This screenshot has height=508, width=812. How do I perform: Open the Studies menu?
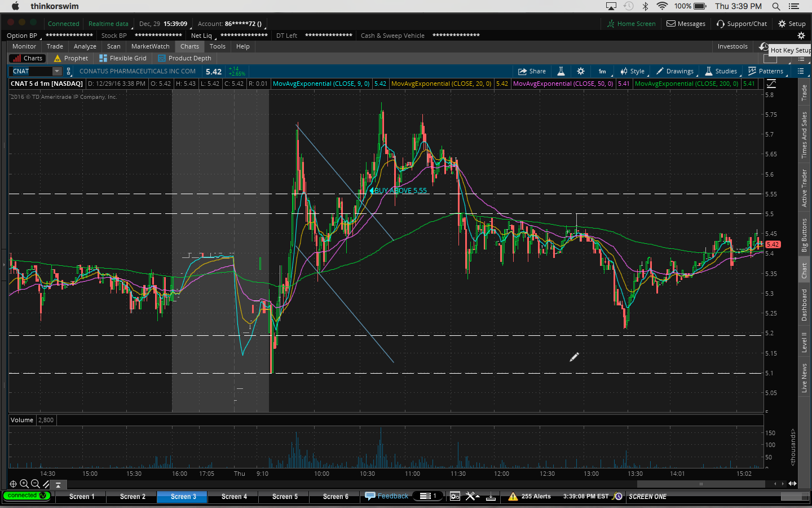coord(721,71)
